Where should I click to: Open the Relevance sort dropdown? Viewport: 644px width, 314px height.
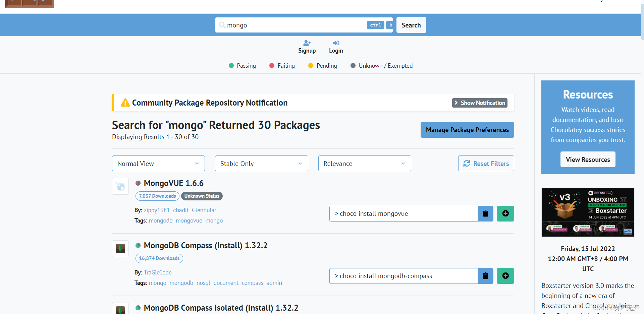[365, 164]
